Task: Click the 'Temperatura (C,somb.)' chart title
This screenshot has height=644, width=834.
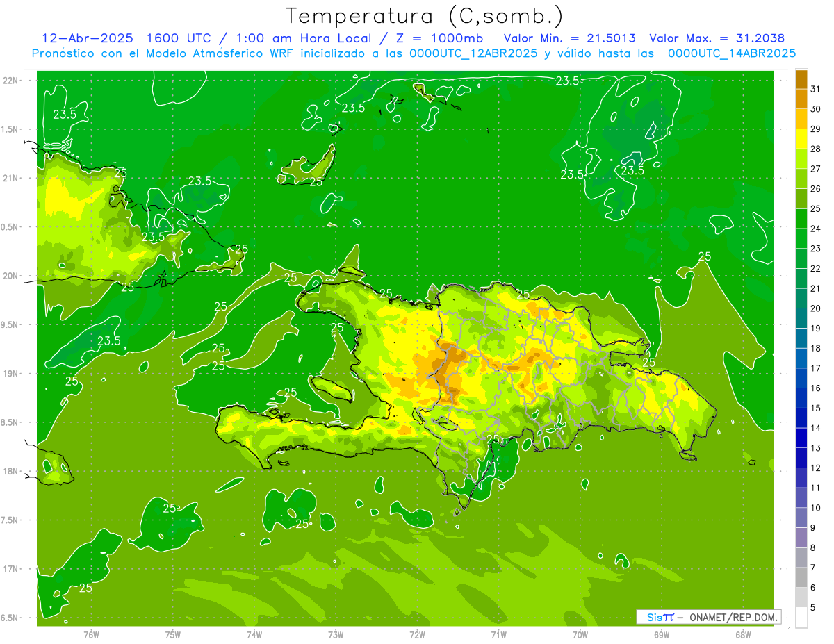Action: coord(425,16)
